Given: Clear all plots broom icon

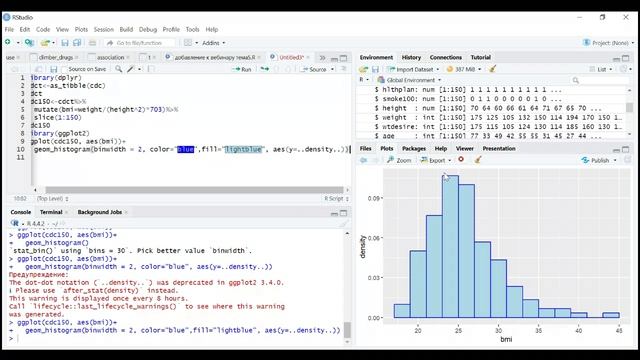Looking at the screenshot, I should click(x=478, y=160).
